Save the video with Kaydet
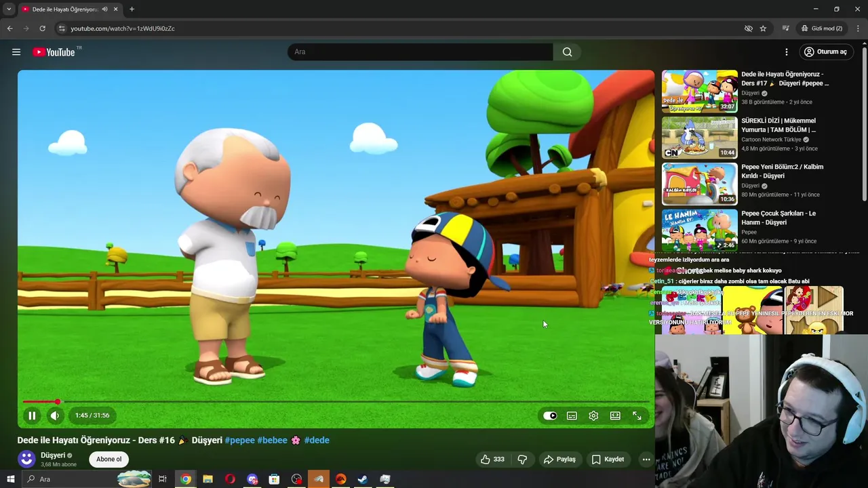This screenshot has height=488, width=868. pyautogui.click(x=608, y=459)
